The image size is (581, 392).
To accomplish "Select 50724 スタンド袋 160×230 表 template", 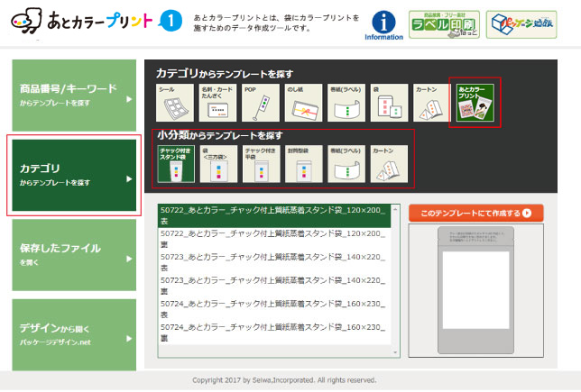I will point(274,309).
